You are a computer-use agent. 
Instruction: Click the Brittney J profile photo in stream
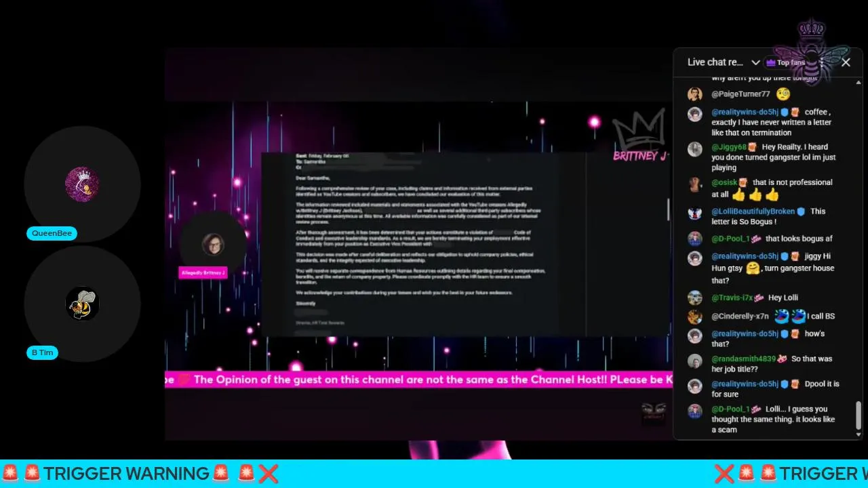213,245
